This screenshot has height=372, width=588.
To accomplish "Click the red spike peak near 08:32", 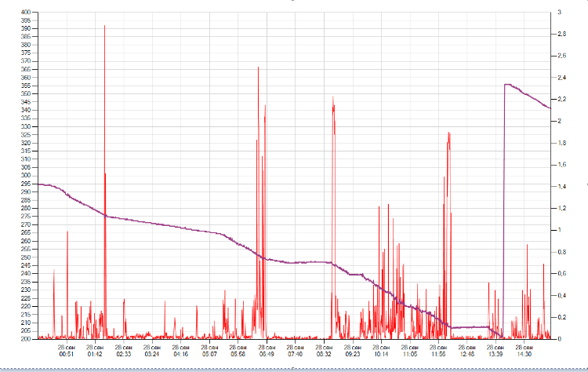I will (333, 98).
